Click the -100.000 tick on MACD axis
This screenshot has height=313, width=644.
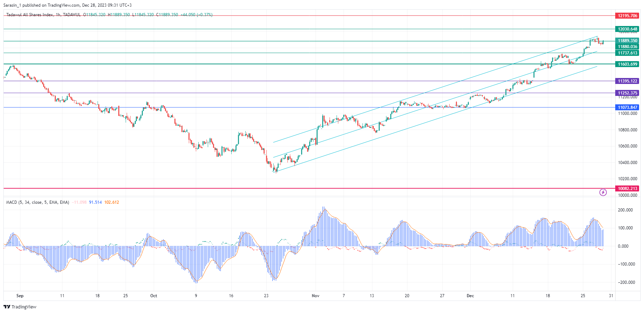[626, 264]
